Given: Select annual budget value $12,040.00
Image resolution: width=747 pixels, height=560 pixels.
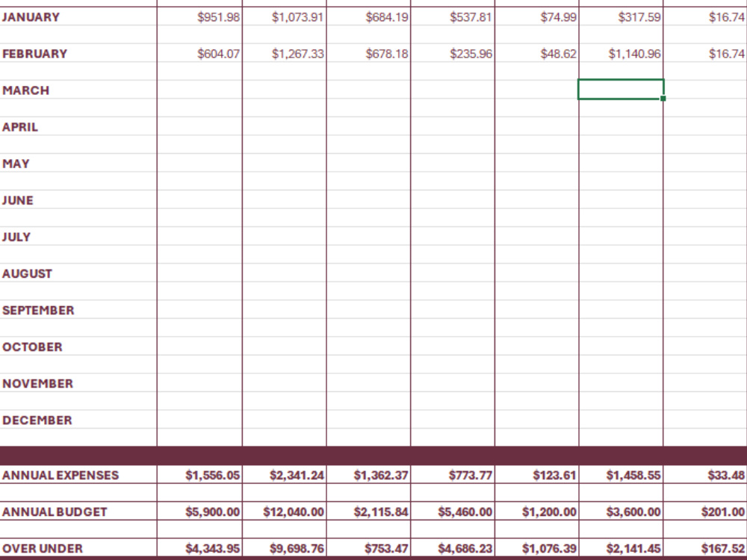Looking at the screenshot, I should pos(285,512).
